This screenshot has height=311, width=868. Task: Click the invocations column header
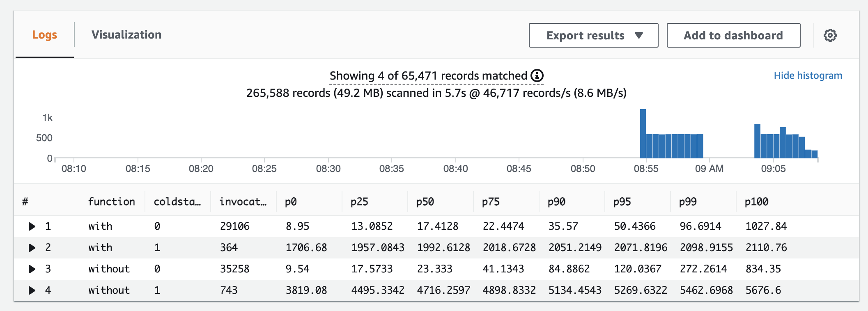tap(243, 202)
